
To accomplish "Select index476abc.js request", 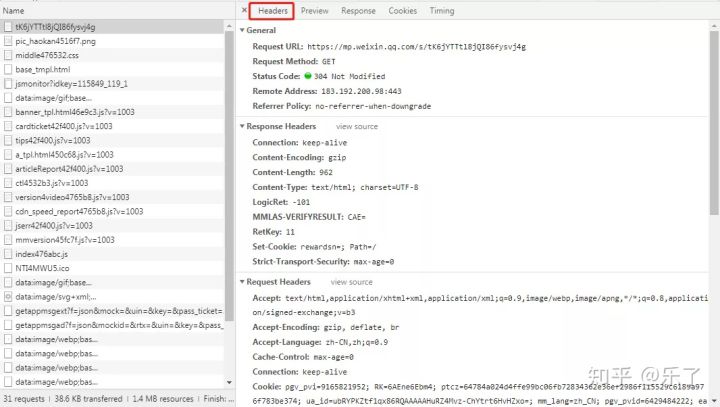I will [112, 254].
